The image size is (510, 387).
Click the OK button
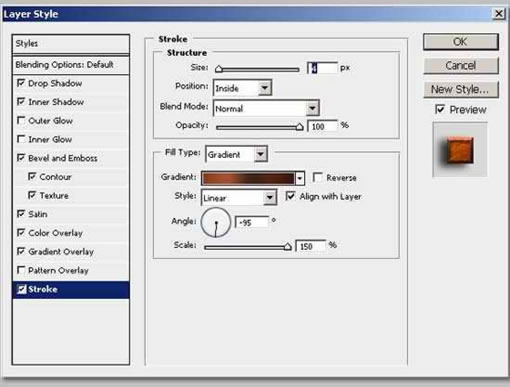(461, 42)
